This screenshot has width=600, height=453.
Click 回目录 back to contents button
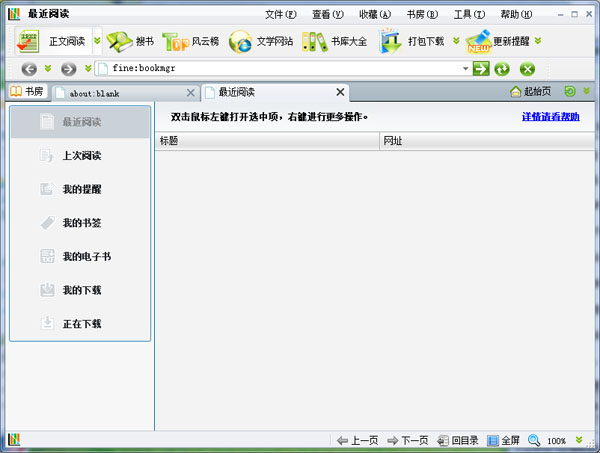tap(458, 441)
